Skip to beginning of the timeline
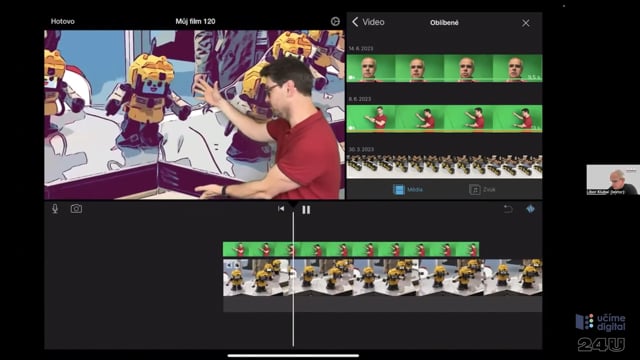Screen dimensions: 640x360 281,209
